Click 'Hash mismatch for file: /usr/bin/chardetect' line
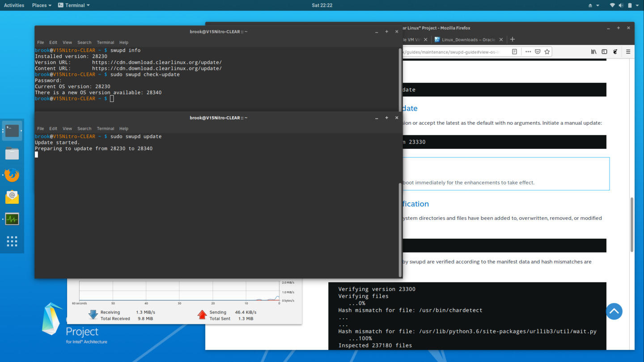Screen dimensions: 644x362 pyautogui.click(x=410, y=310)
